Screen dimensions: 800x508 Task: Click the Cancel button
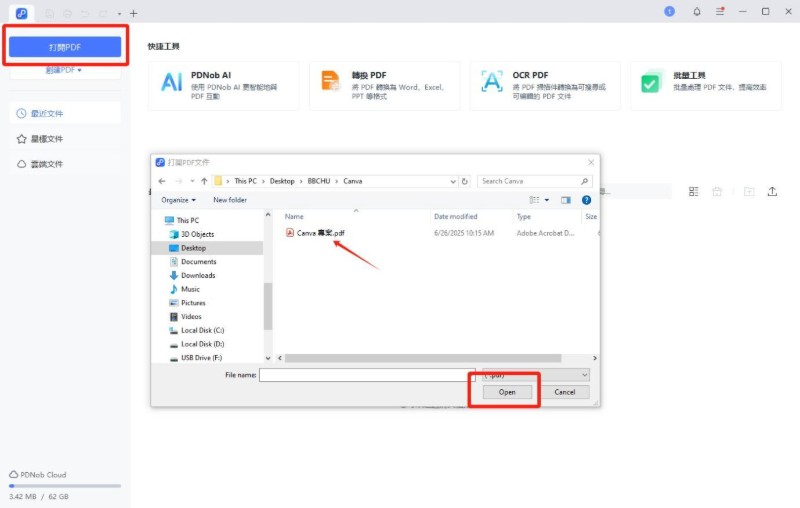(x=565, y=392)
